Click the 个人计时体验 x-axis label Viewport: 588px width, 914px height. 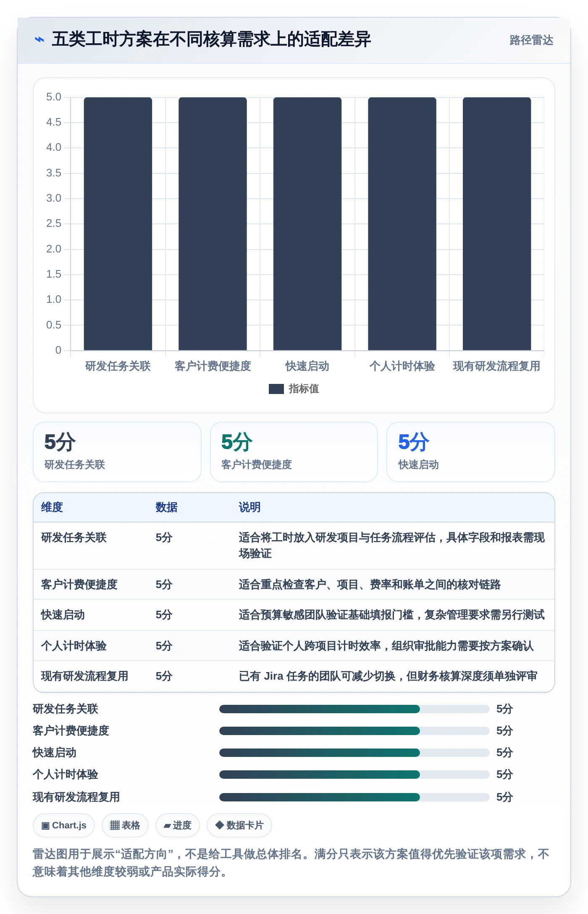(x=402, y=366)
